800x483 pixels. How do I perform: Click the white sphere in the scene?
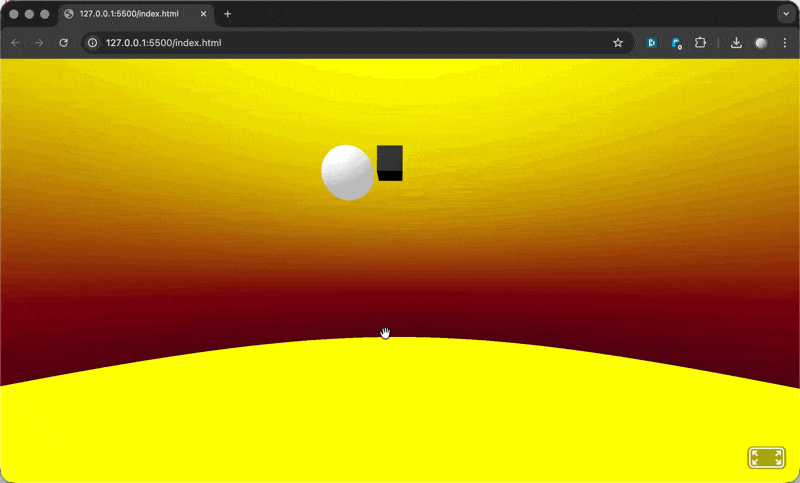[x=347, y=172]
